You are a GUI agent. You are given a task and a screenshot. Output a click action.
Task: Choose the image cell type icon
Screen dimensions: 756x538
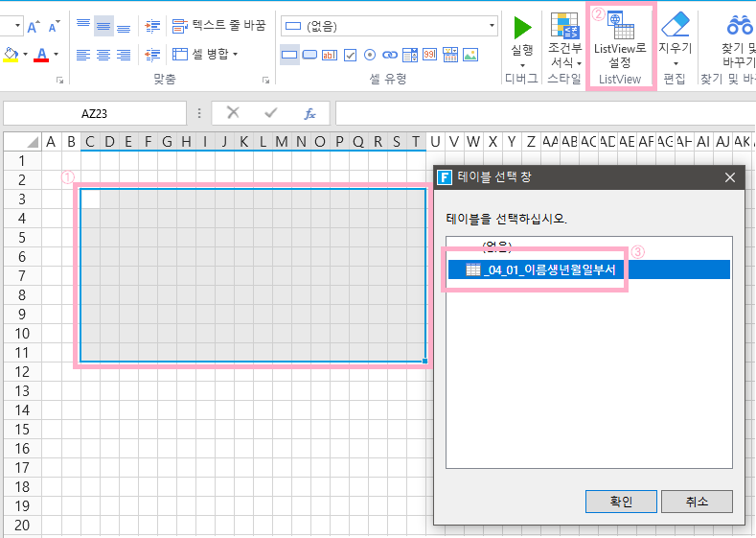click(x=470, y=55)
